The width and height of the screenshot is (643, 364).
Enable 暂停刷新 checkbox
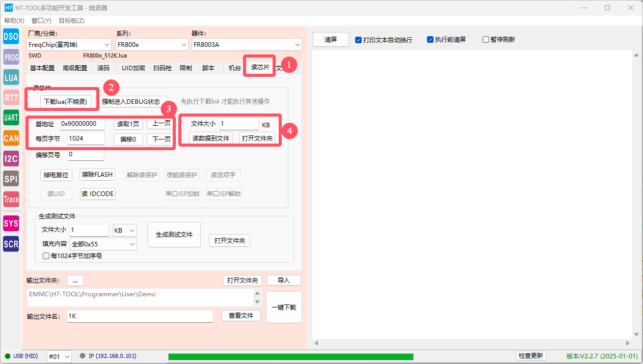(x=486, y=40)
